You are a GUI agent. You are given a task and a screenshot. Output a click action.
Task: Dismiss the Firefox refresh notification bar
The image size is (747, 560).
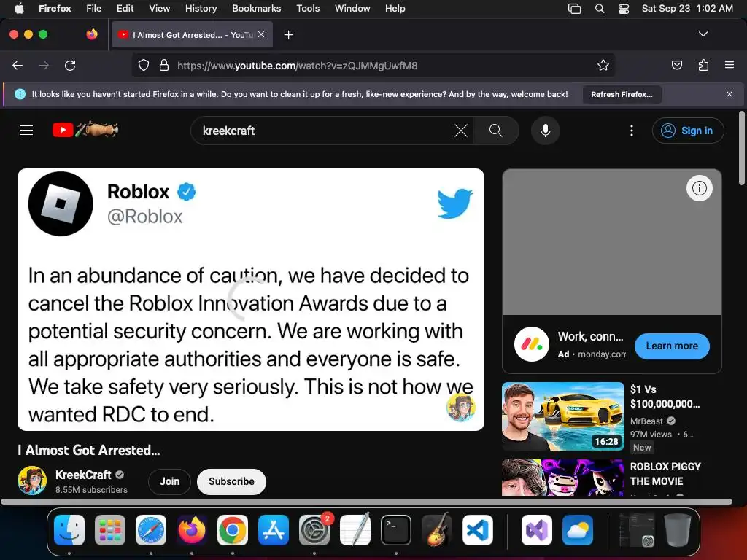[x=729, y=94]
